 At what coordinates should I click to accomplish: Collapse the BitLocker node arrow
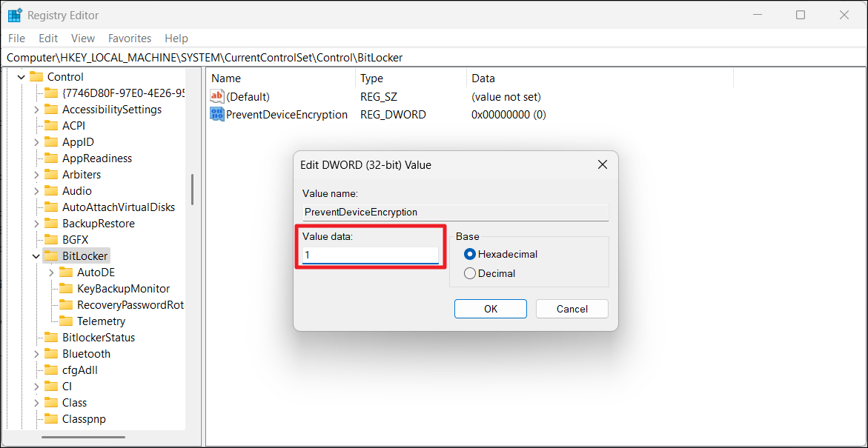tap(36, 256)
